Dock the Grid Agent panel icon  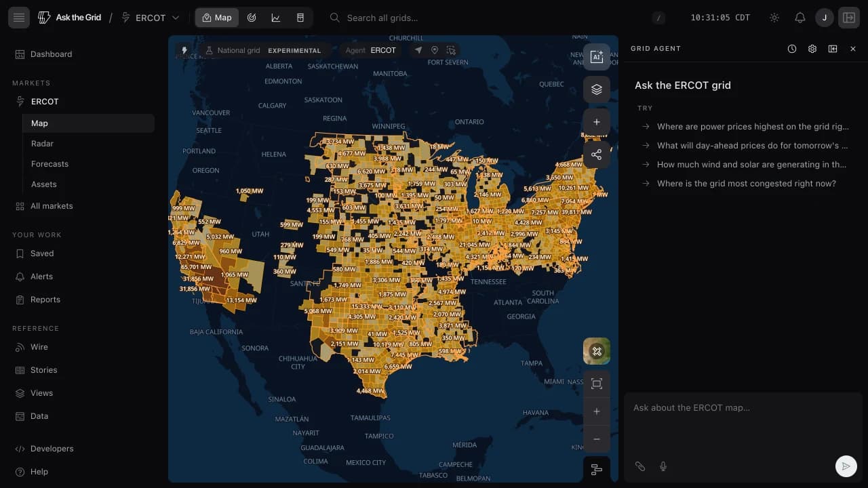pos(833,49)
